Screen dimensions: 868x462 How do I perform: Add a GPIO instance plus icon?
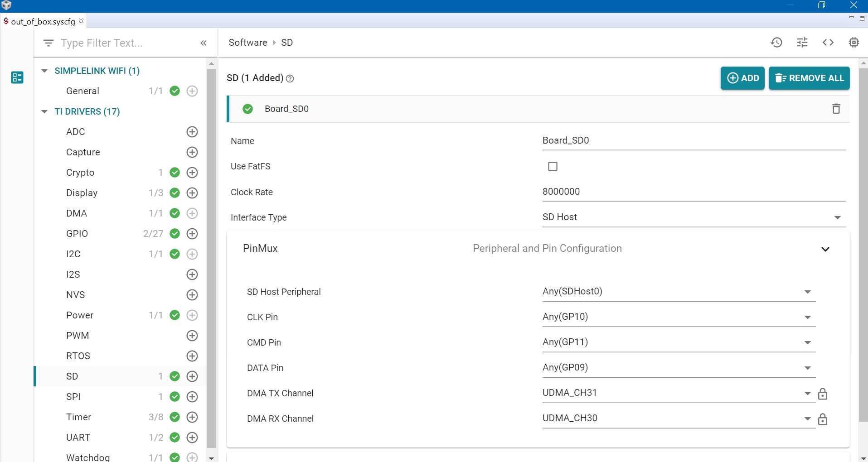[192, 234]
